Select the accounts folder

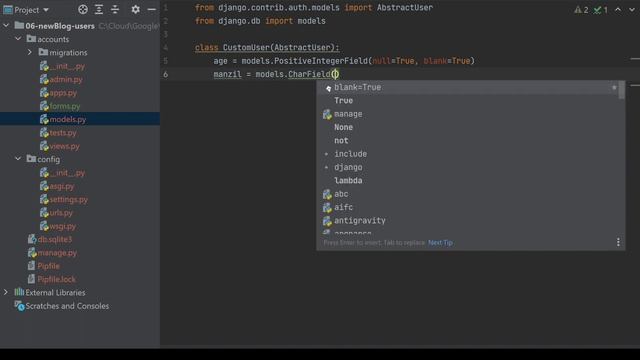[53, 39]
